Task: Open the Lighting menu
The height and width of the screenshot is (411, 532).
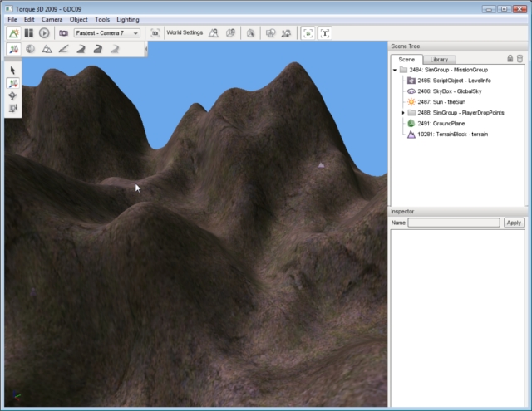Action: pyautogui.click(x=128, y=18)
